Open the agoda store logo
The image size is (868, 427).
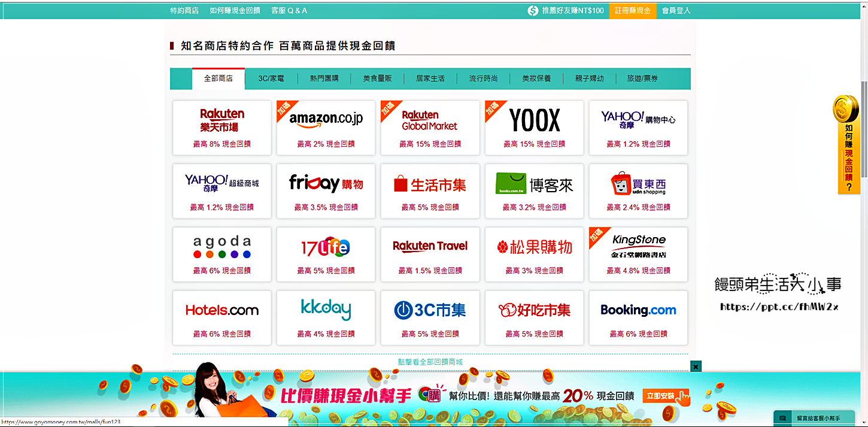(221, 247)
